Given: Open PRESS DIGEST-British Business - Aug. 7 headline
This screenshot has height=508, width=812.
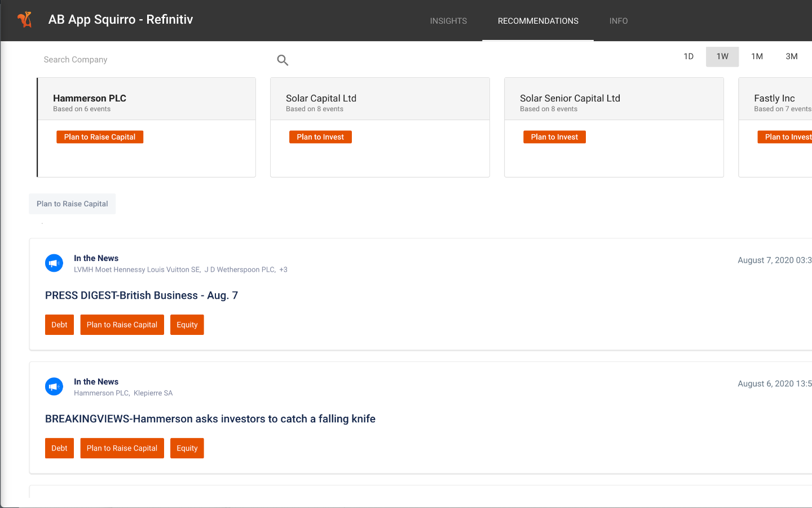Looking at the screenshot, I should click(142, 295).
